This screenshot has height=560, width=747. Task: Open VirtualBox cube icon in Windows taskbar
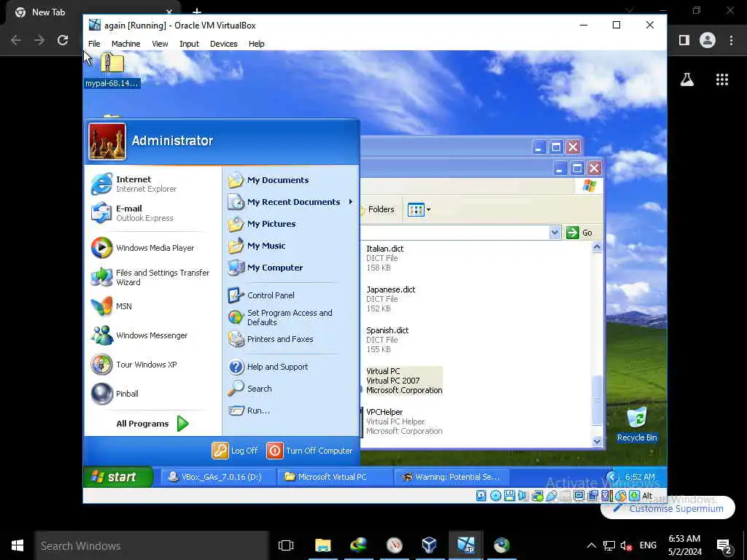429,545
